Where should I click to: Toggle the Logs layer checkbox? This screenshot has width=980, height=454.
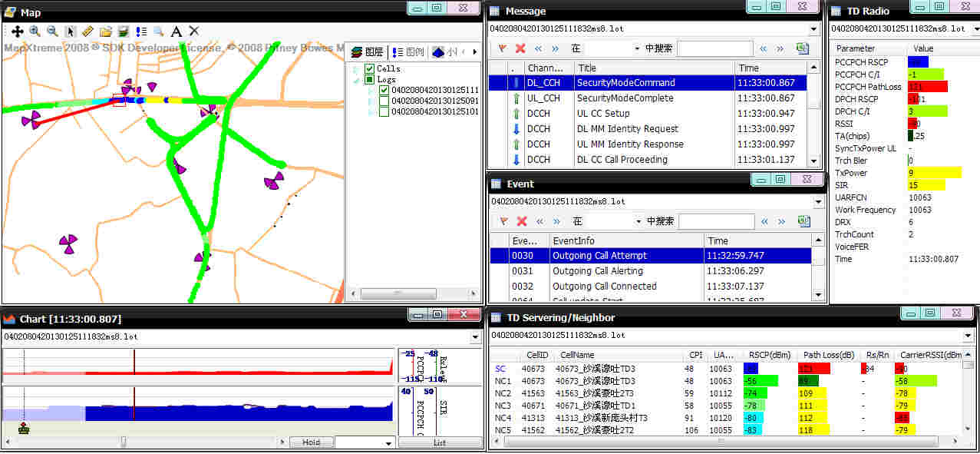pos(369,80)
